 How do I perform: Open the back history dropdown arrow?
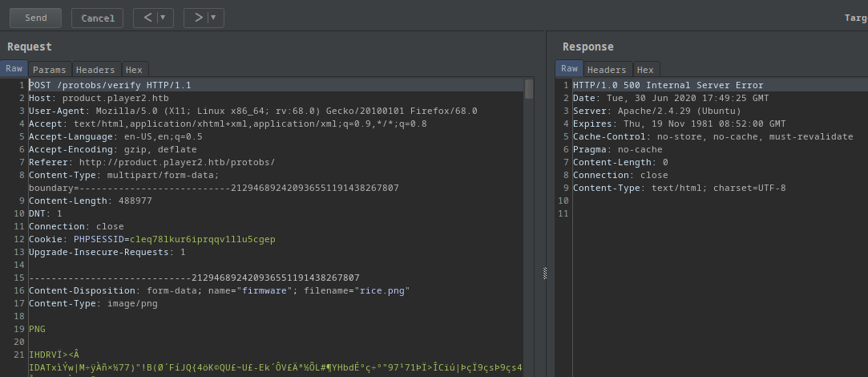164,18
